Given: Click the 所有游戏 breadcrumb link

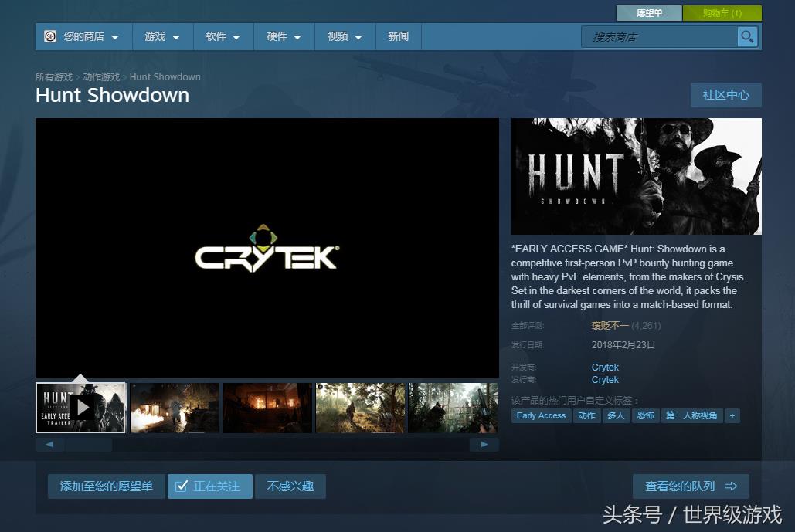Looking at the screenshot, I should click(54, 77).
